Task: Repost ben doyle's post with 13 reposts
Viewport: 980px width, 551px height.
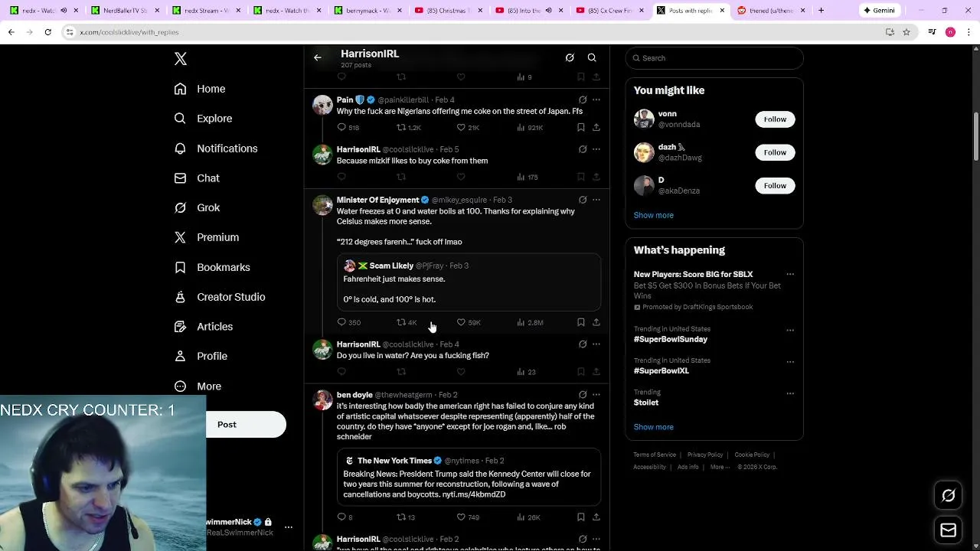Action: [x=406, y=517]
